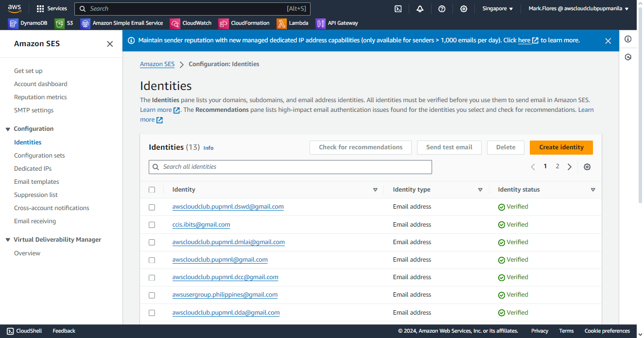Open the Identities Info link
Screen dimensions: 644x338
pyautogui.click(x=209, y=148)
